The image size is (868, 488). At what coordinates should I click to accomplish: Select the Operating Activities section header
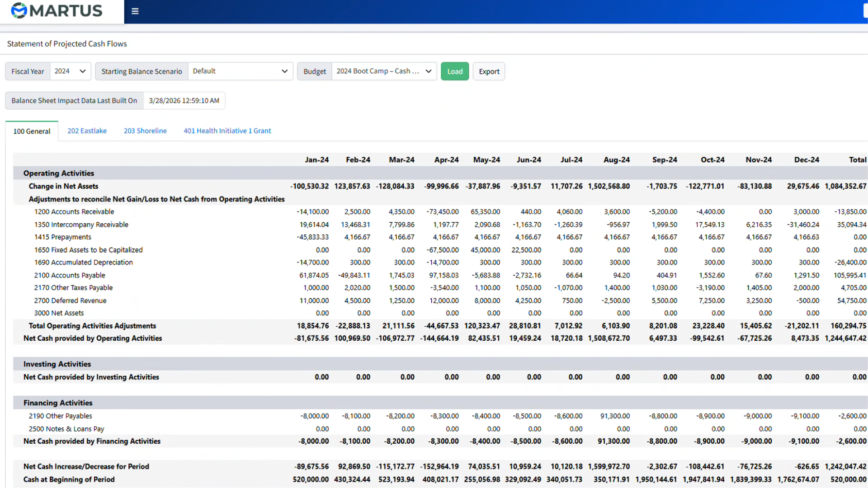(59, 174)
